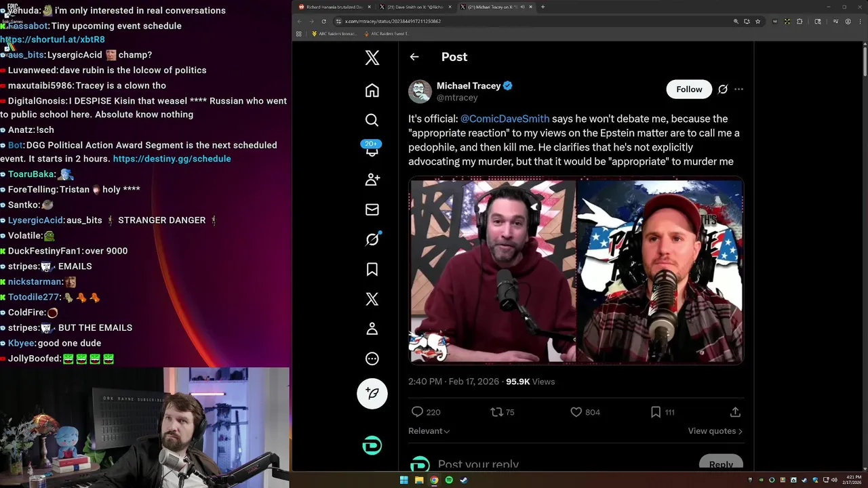Go to Home in X sidebar

coord(372,90)
